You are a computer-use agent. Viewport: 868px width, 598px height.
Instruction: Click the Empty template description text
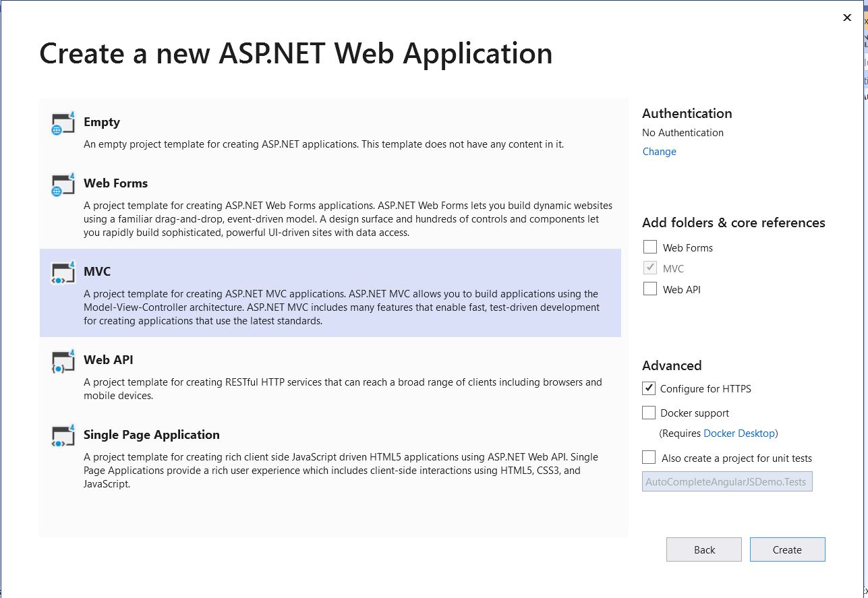324,144
